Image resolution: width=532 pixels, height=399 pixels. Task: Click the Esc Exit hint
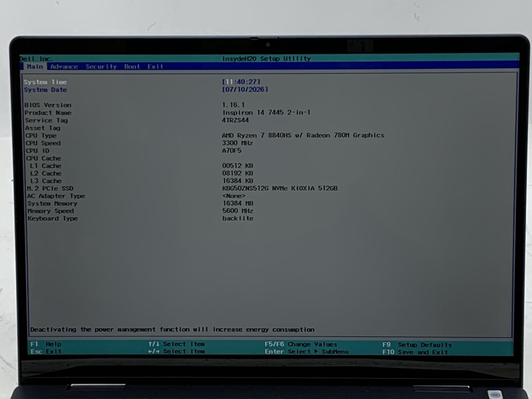[46, 351]
